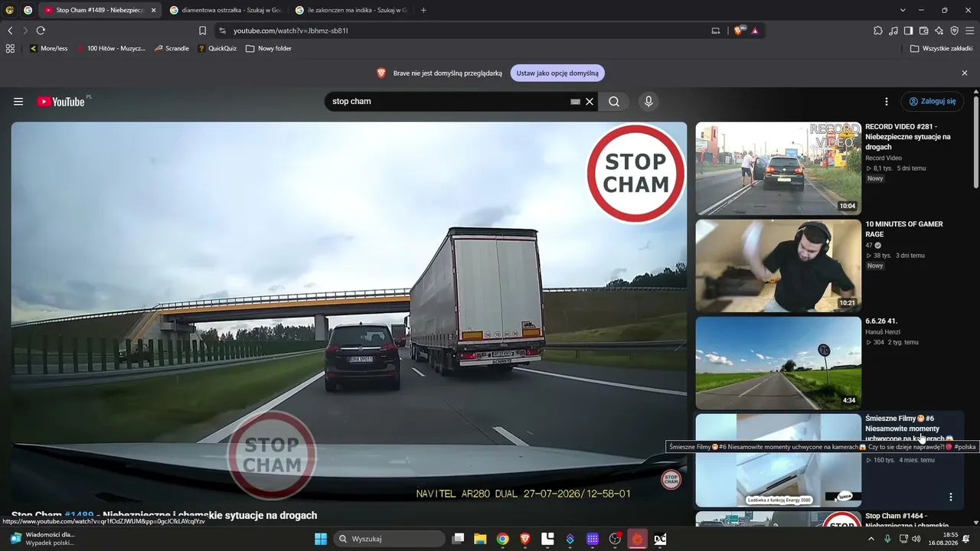
Task: Open RECORD VIDEO #281 thumbnail
Action: point(778,168)
